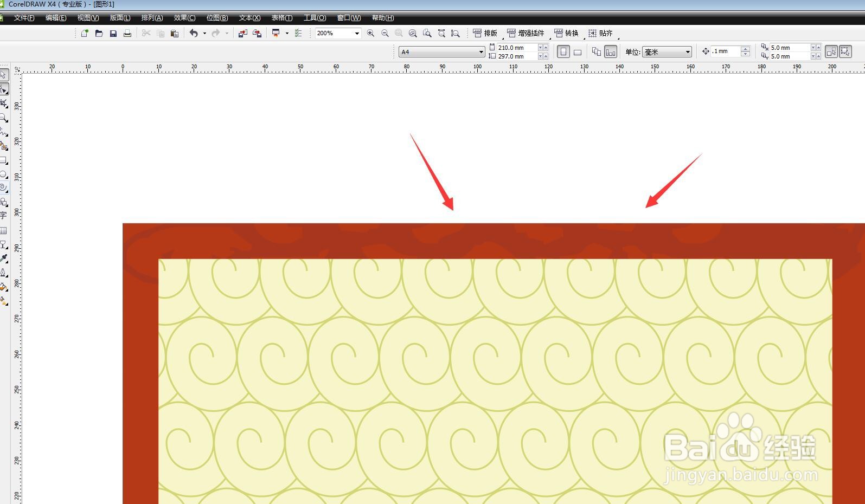This screenshot has height=504, width=865.
Task: Open the units dropdown showing 毫米
Action: tap(667, 52)
